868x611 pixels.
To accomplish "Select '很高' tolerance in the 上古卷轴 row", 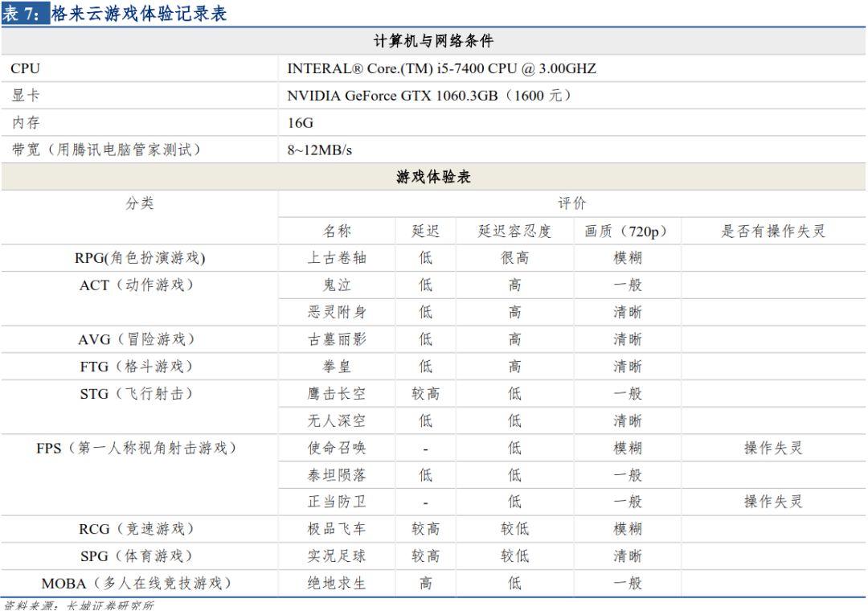I will pyautogui.click(x=515, y=257).
